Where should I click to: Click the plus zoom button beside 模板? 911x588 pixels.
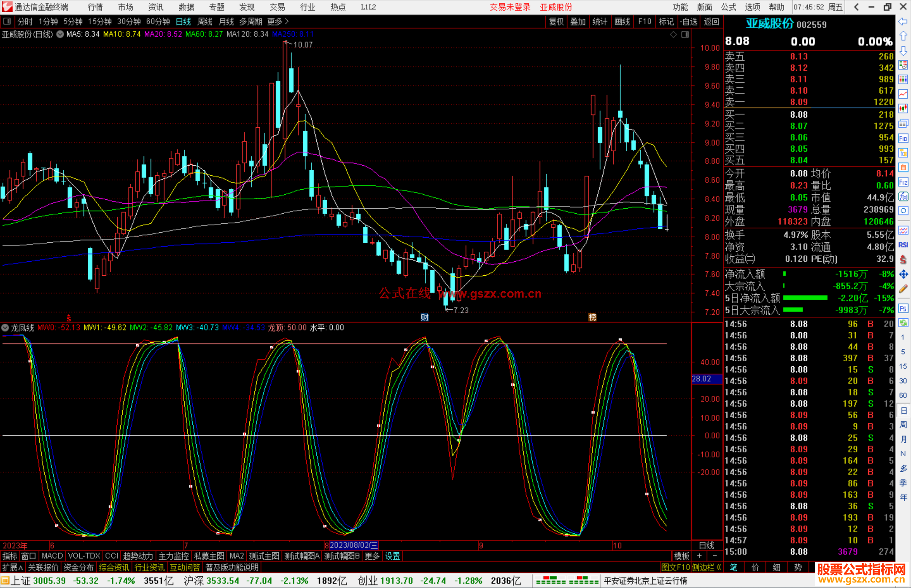tap(699, 556)
